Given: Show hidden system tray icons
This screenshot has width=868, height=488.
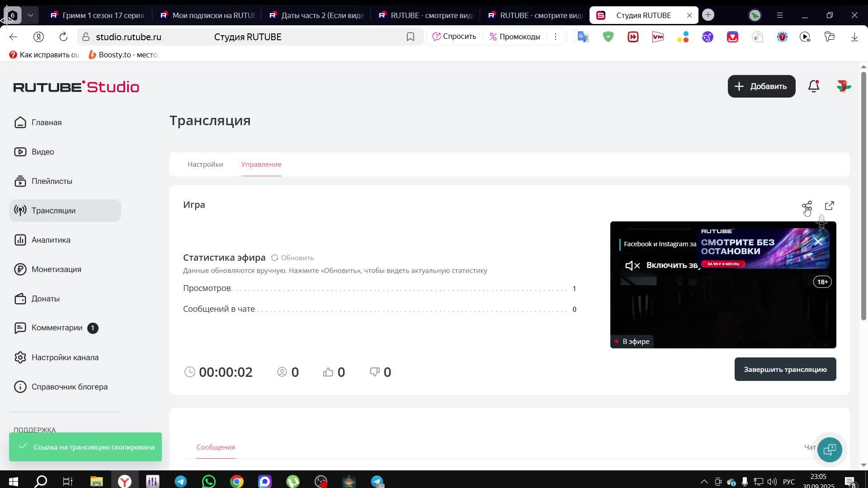Looking at the screenshot, I should [x=704, y=482].
